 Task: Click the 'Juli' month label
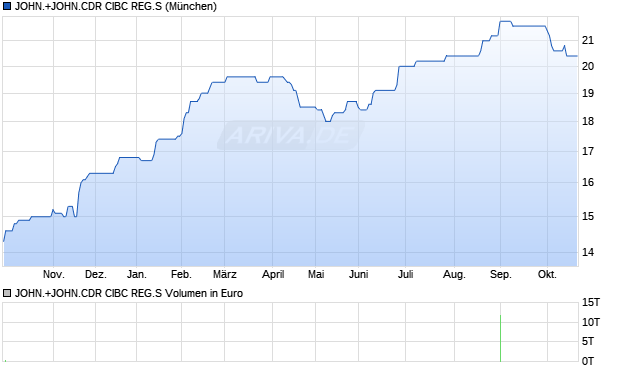[406, 274]
